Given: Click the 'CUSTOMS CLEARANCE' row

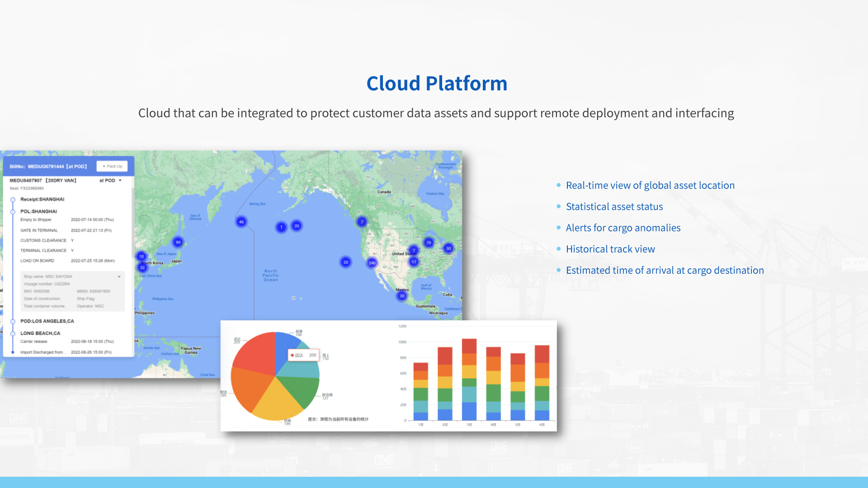Looking at the screenshot, I should (47, 240).
